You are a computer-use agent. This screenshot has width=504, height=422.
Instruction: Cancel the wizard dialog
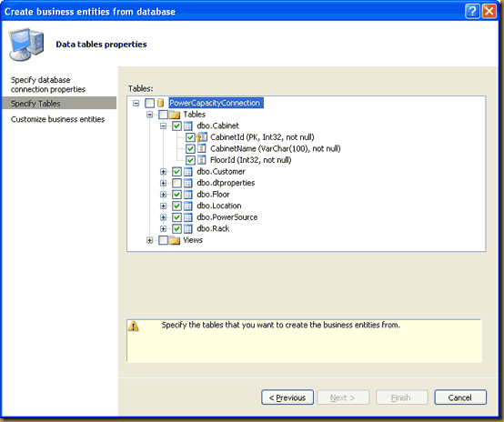[x=460, y=397]
